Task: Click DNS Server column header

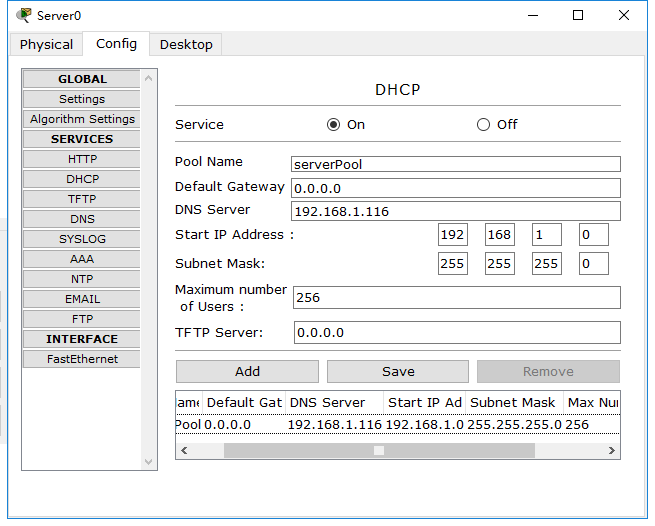Action: [x=335, y=403]
